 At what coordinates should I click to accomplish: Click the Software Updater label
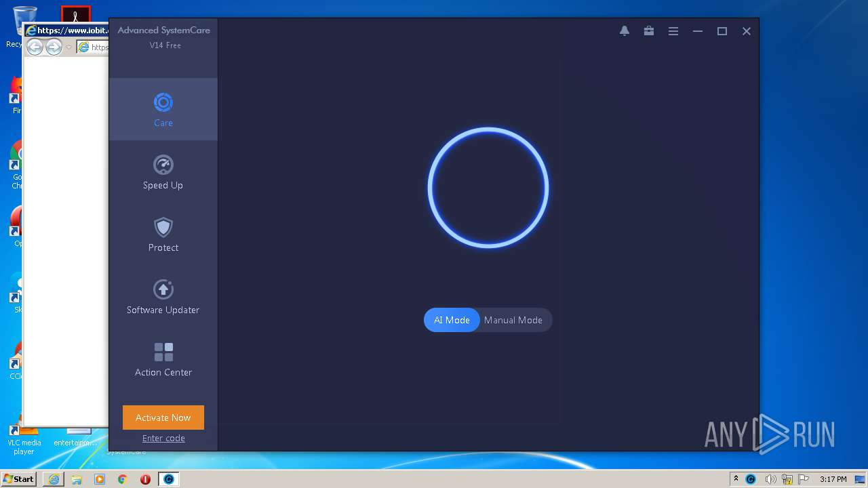point(163,310)
